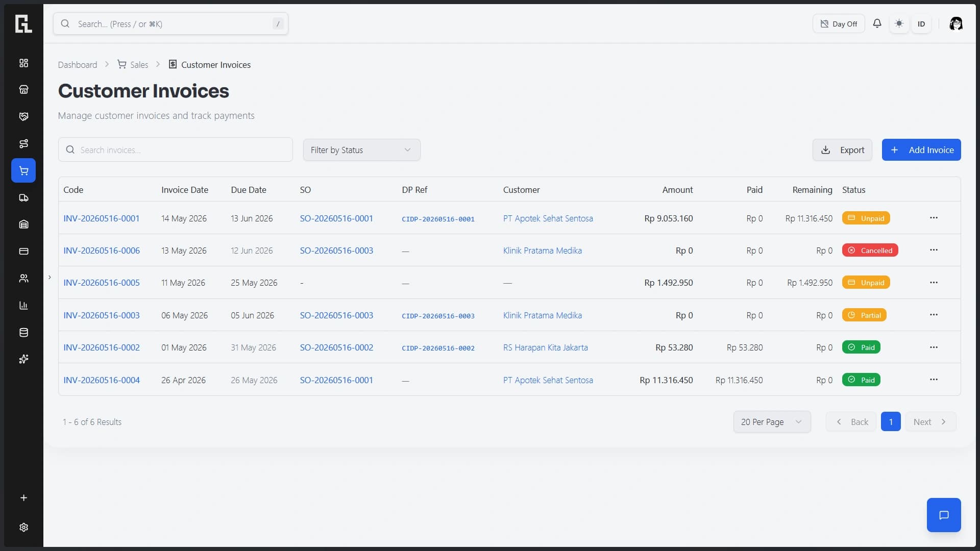
Task: Expand the sidebar with small chevron
Action: coord(50,277)
